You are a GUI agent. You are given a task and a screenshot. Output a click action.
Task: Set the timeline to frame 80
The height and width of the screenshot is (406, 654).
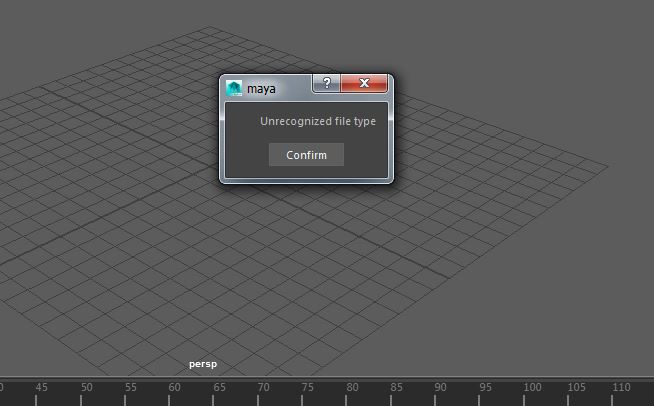[352, 388]
